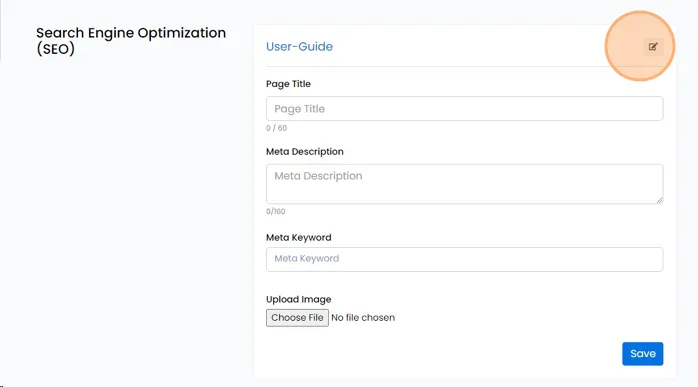Click the Search Engine Optimization (SEO) heading
This screenshot has height=387, width=698.
pyautogui.click(x=131, y=41)
